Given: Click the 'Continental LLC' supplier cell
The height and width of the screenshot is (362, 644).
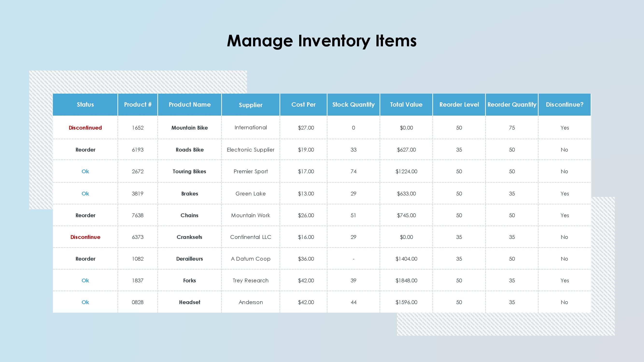Looking at the screenshot, I should coord(250,237).
